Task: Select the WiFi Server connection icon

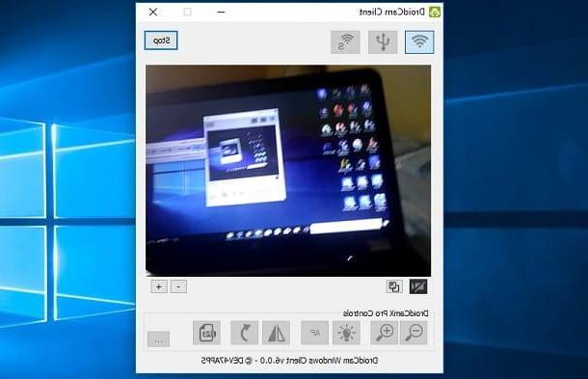Action: 345,42
